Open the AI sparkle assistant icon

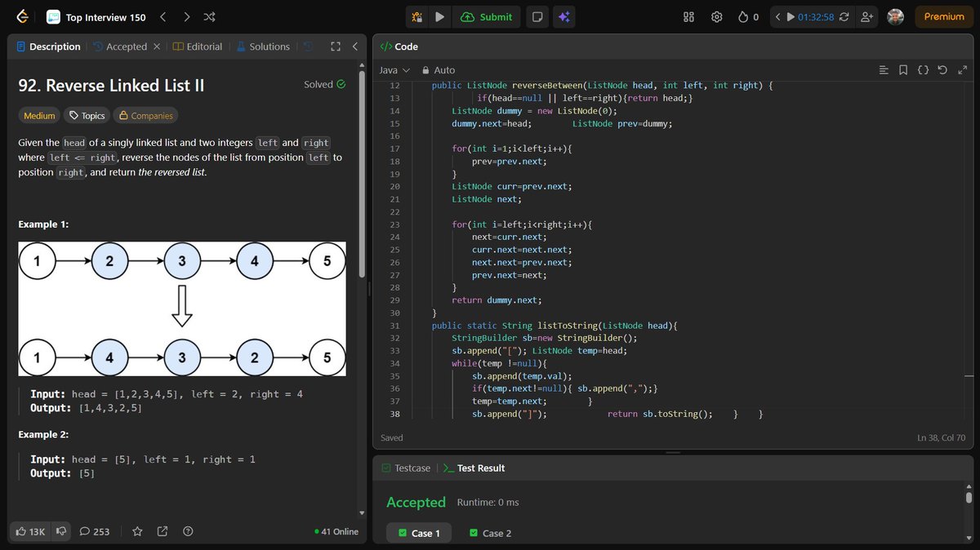pos(563,16)
